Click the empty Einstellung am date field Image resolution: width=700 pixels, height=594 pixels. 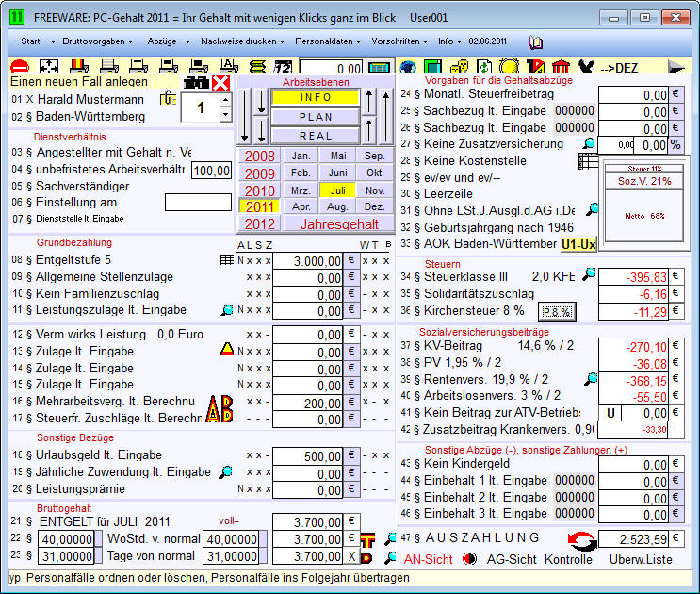point(198,203)
